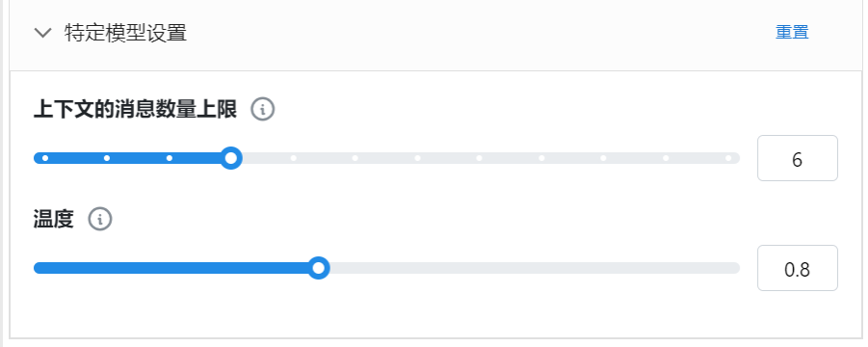Click the message limit slider handle

tap(231, 158)
